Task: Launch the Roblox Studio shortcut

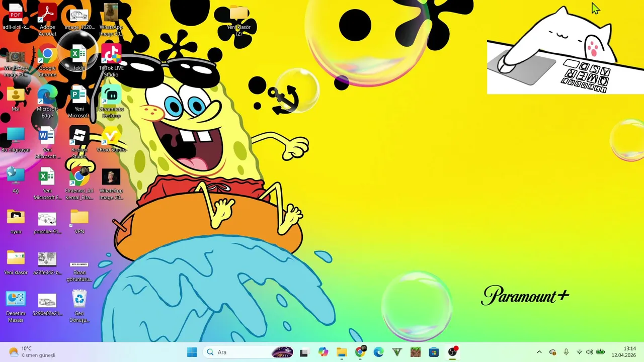Action: coord(79,143)
